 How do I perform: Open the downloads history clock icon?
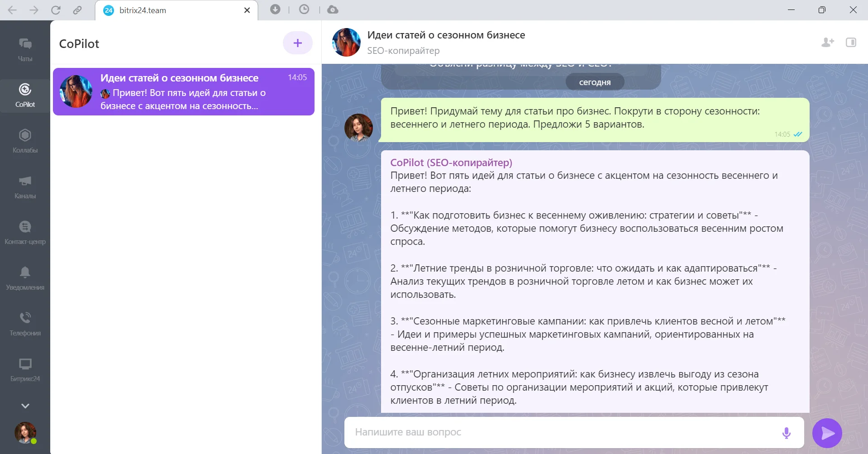[x=304, y=10]
